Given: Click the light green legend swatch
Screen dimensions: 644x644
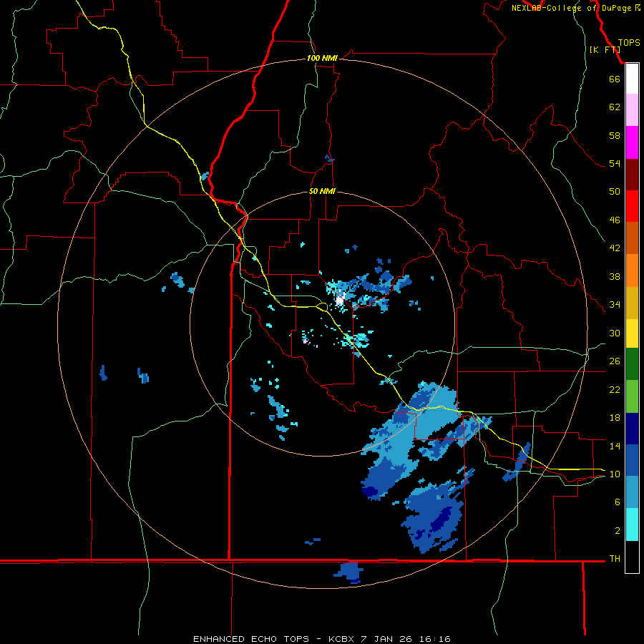Looking at the screenshot, I should [632, 396].
